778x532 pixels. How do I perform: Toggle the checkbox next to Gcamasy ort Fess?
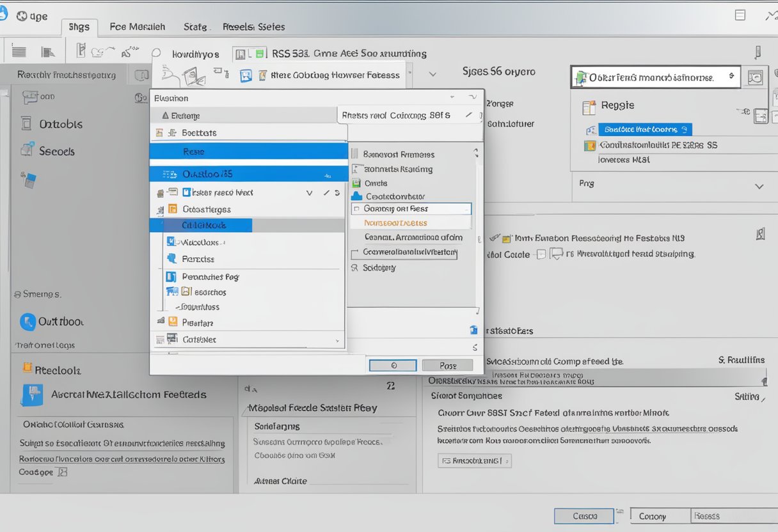pos(356,209)
